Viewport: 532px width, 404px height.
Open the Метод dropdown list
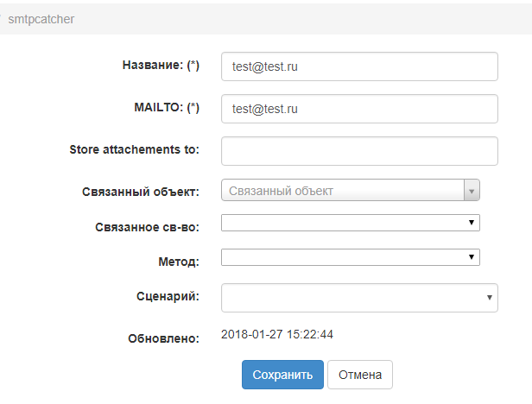click(x=350, y=257)
